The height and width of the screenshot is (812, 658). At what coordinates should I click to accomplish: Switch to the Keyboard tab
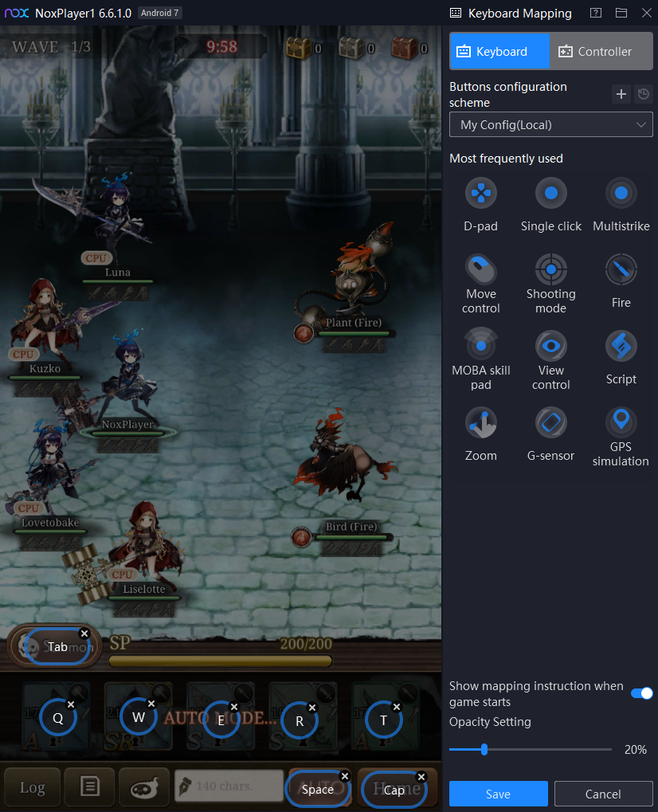499,51
